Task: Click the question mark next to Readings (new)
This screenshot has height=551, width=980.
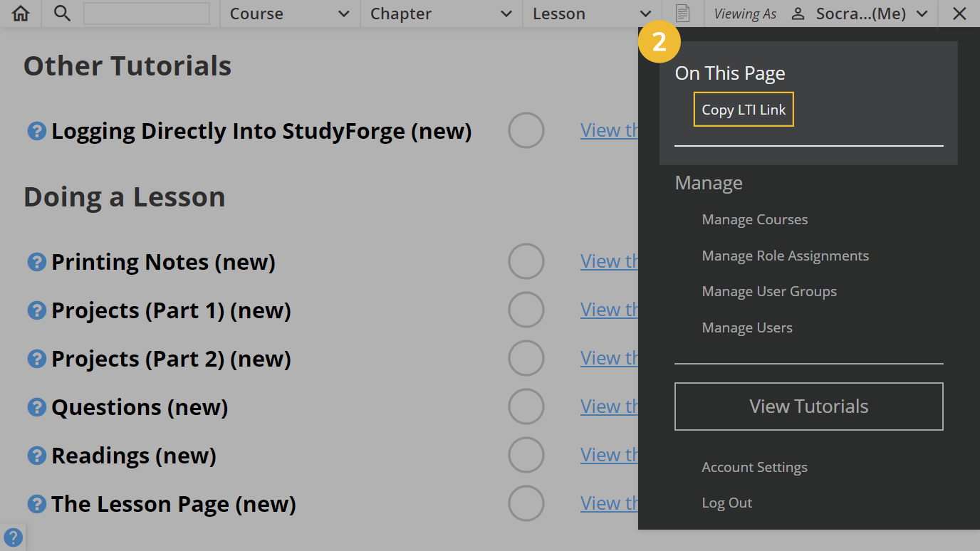Action: 36,456
